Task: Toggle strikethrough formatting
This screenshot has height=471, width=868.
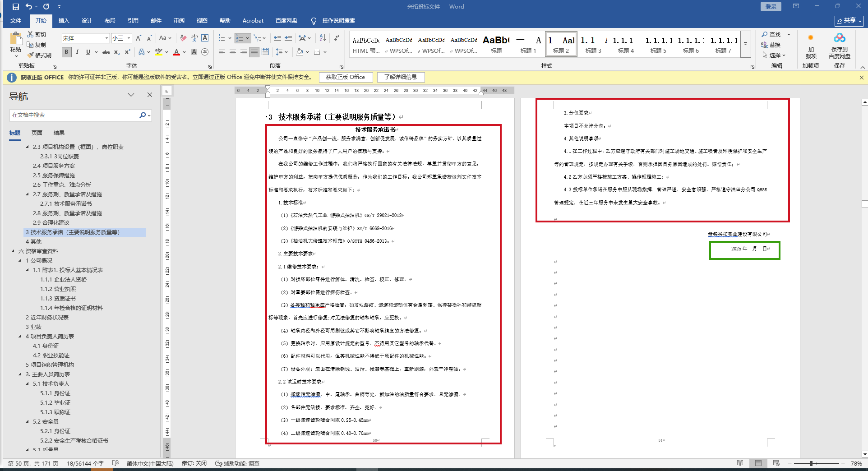Action: click(106, 52)
